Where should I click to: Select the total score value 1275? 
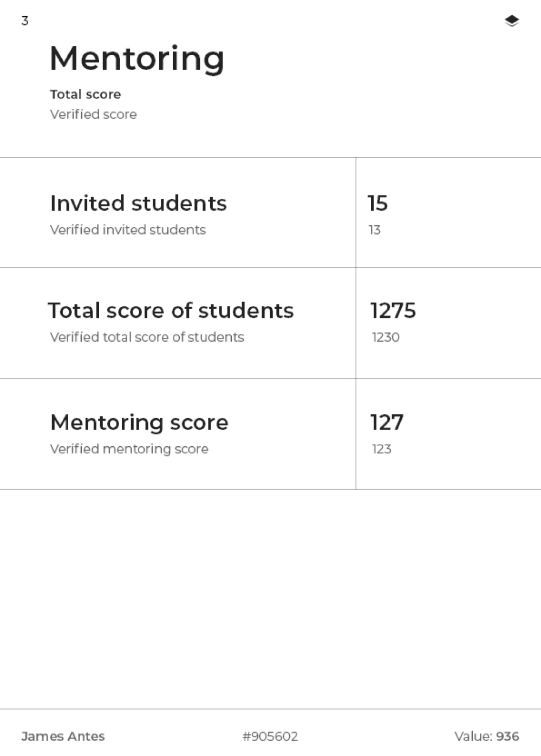[393, 310]
